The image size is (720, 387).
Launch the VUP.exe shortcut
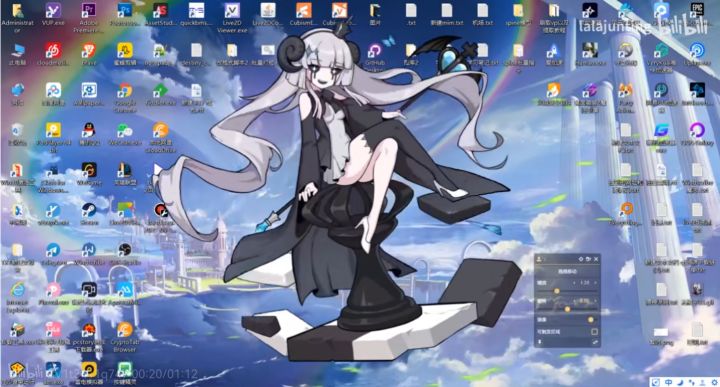pyautogui.click(x=53, y=10)
